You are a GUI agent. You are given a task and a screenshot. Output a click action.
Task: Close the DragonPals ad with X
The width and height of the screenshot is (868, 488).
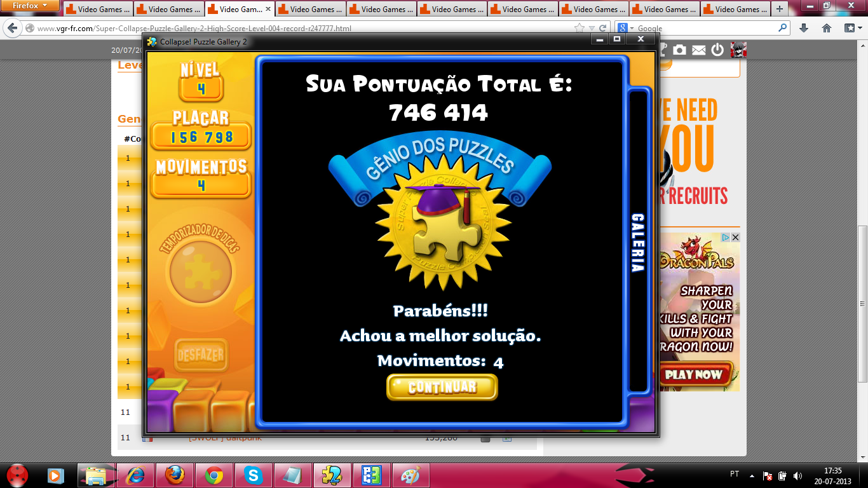click(x=735, y=237)
